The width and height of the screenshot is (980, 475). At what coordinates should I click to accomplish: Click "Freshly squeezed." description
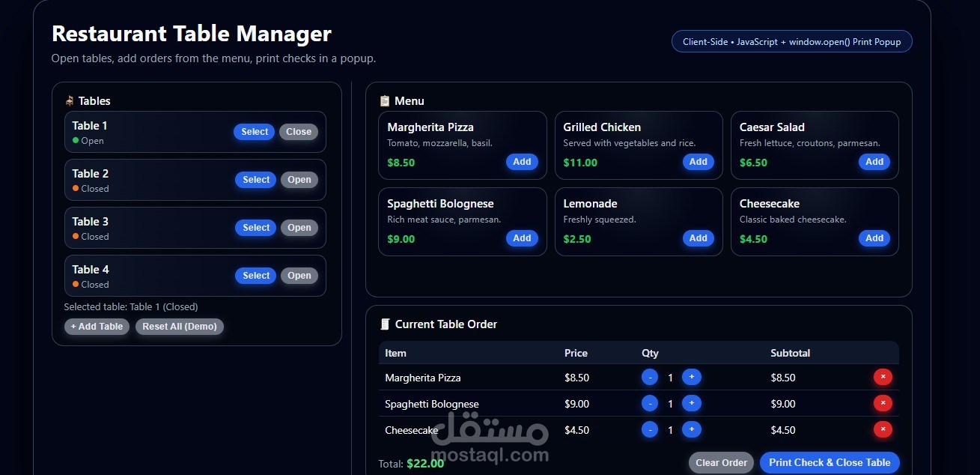pos(600,220)
